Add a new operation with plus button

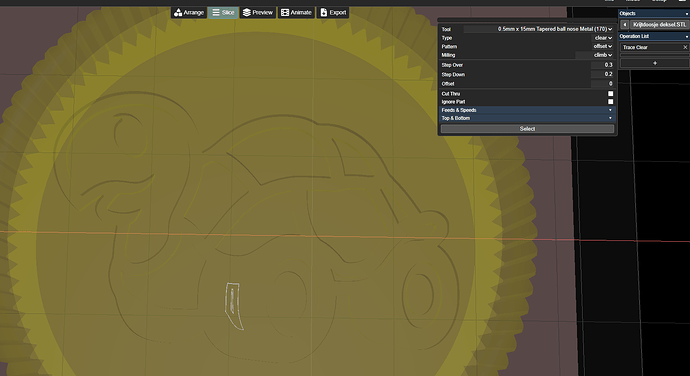pyautogui.click(x=655, y=63)
